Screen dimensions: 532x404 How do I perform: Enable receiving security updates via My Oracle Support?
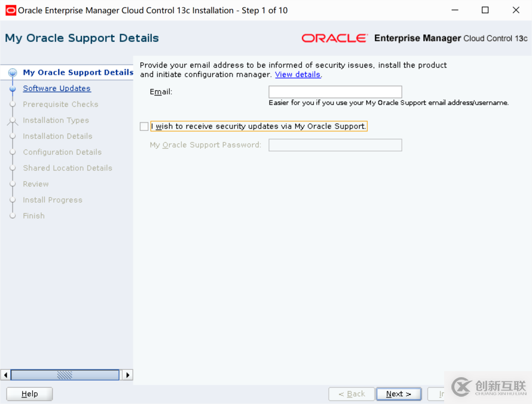coord(144,127)
